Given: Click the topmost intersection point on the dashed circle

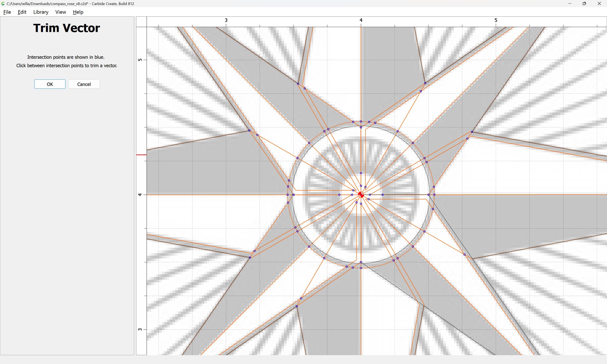Looking at the screenshot, I should click(361, 121).
